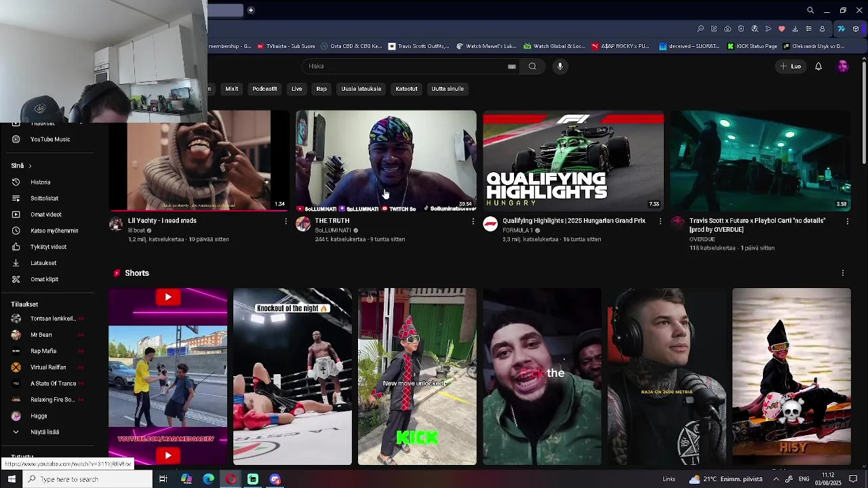Open Windows Start menu
The width and height of the screenshot is (868, 488).
pos(12,479)
